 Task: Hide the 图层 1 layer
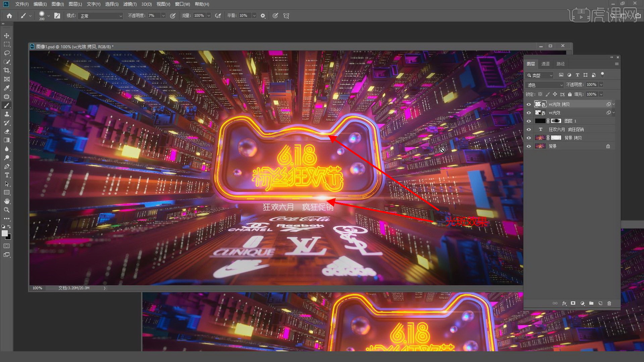pyautogui.click(x=529, y=121)
